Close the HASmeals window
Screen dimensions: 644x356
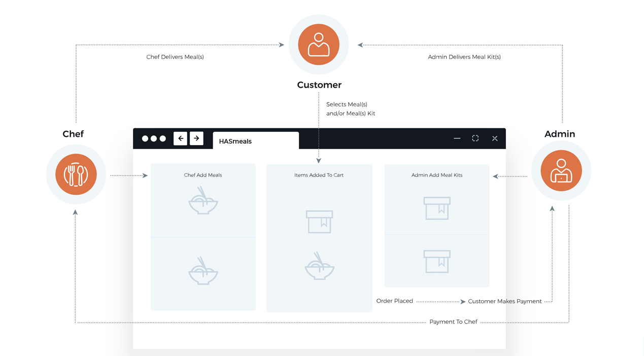(x=495, y=138)
